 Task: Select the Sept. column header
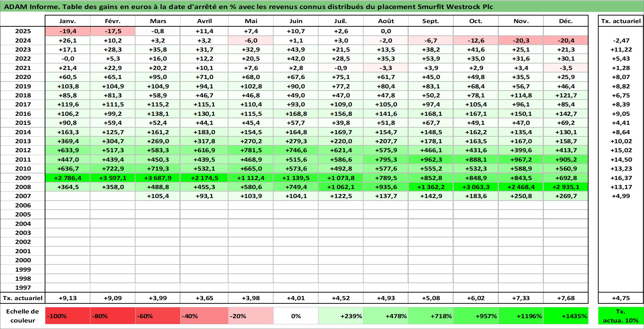pos(431,21)
